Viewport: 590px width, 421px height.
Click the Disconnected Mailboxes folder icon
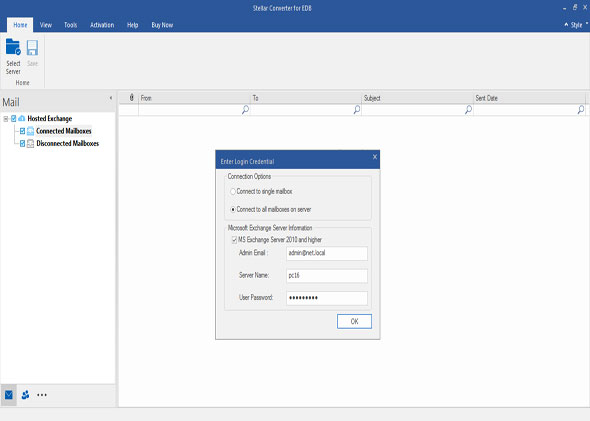pos(30,144)
